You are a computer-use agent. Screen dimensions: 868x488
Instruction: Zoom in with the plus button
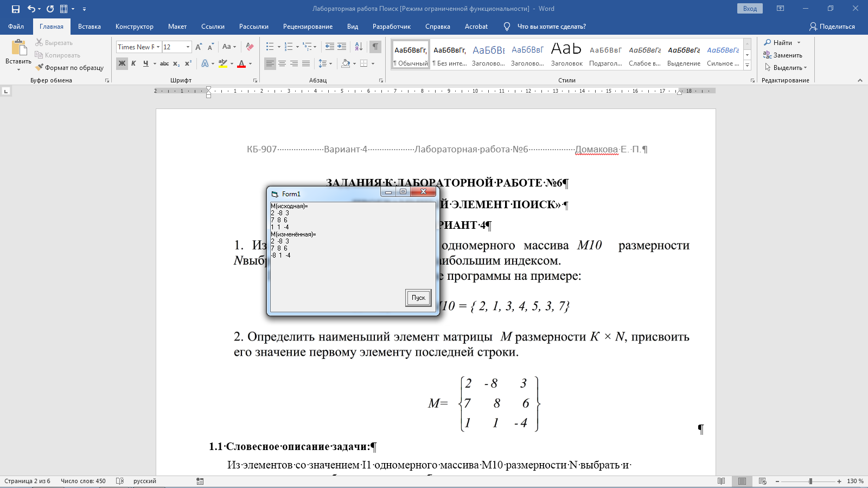839,481
